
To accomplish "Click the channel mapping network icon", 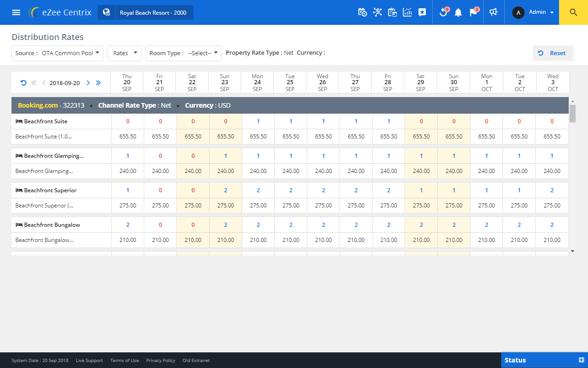I will coord(378,12).
